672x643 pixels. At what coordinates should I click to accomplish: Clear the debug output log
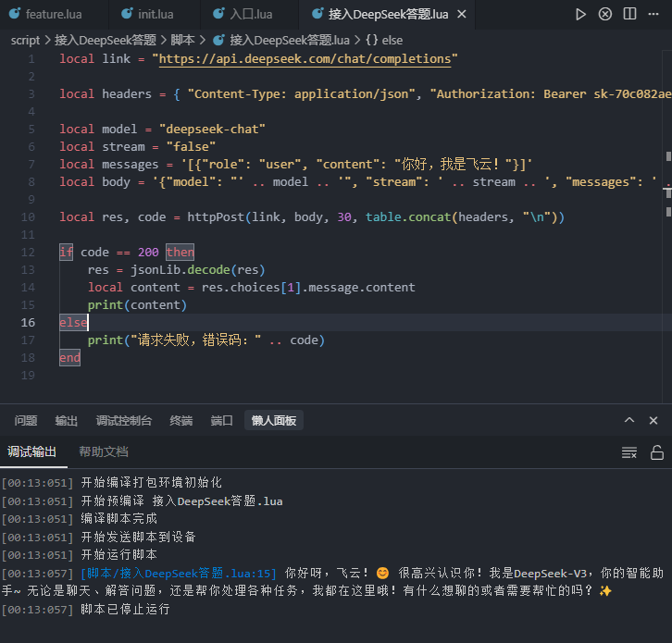(629, 452)
